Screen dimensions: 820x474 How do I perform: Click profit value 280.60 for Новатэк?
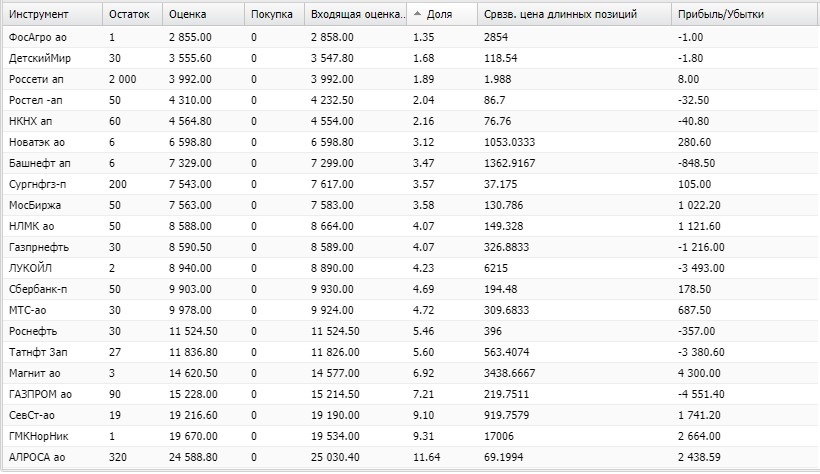[694, 142]
